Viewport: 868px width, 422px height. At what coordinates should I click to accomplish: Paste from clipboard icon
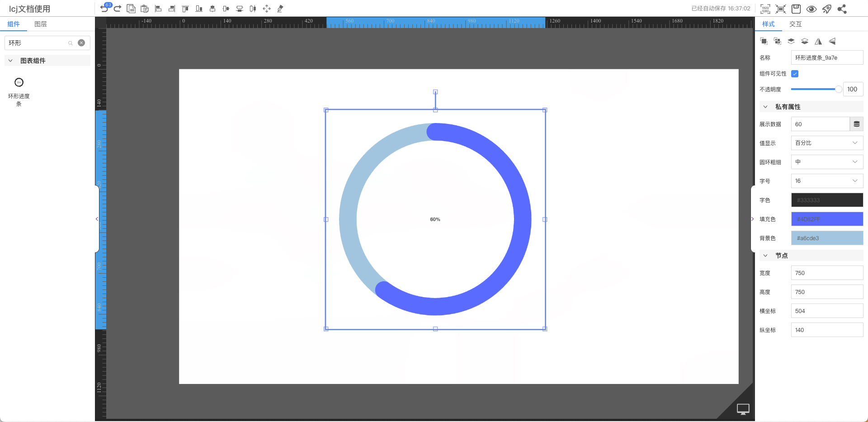(145, 9)
